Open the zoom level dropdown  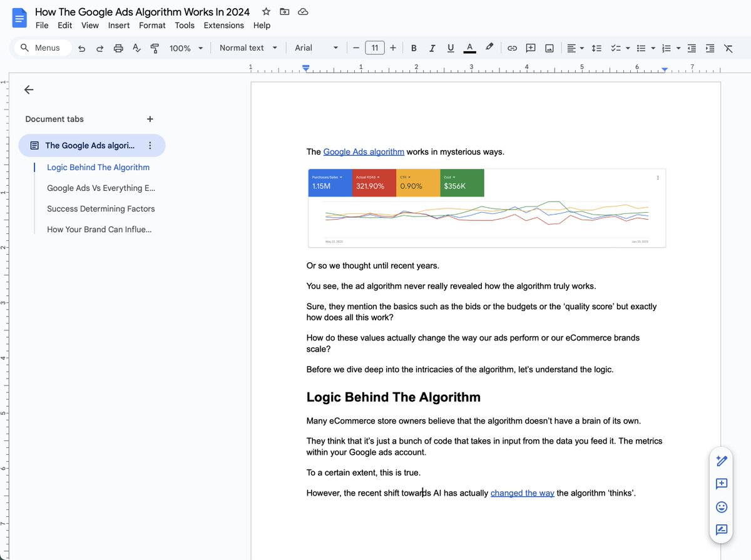(186, 48)
